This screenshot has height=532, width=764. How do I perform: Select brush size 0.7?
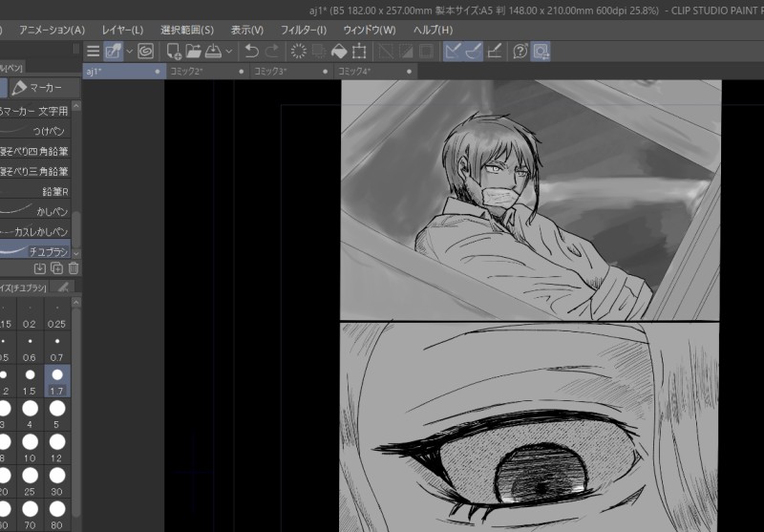tap(57, 349)
